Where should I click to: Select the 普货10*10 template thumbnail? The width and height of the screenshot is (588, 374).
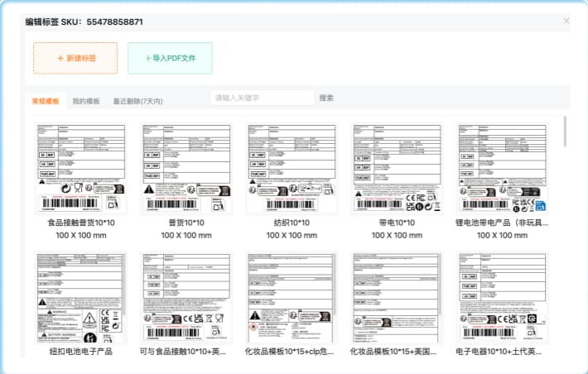186,169
